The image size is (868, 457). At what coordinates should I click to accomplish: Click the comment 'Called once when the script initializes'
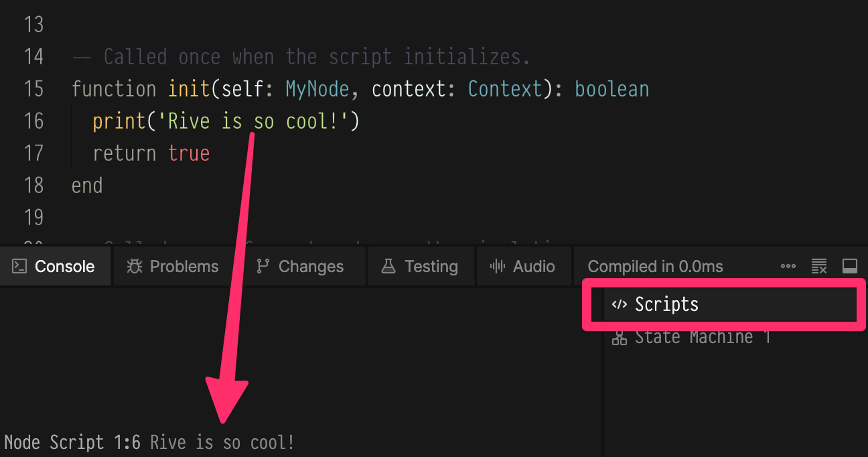point(317,57)
